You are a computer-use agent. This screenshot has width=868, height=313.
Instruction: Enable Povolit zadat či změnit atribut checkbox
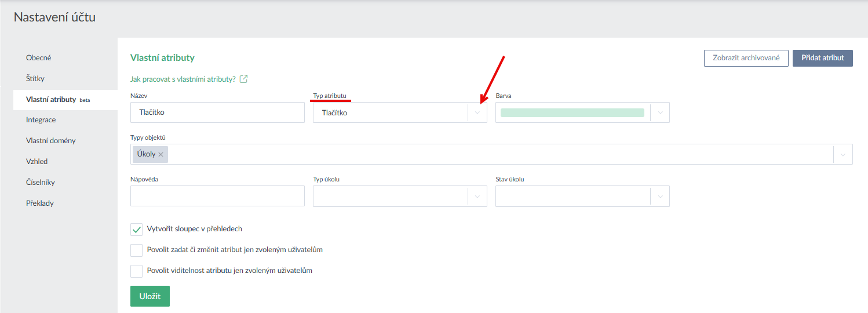pyautogui.click(x=137, y=250)
